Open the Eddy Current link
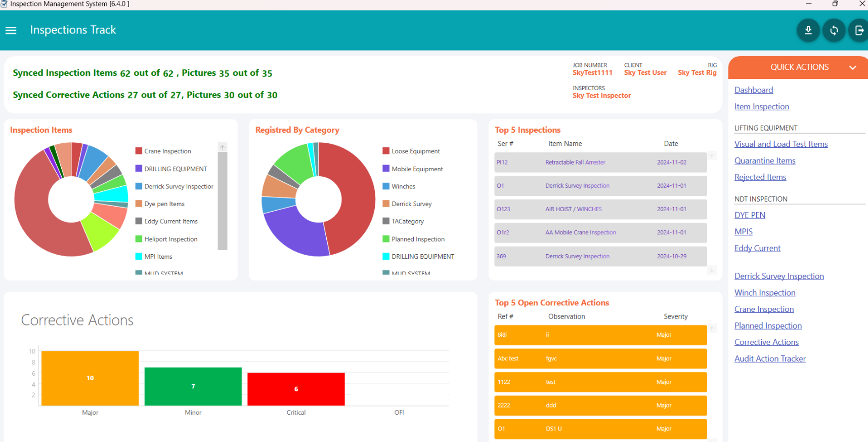Screen dimensions: 868x442 pyautogui.click(x=757, y=248)
